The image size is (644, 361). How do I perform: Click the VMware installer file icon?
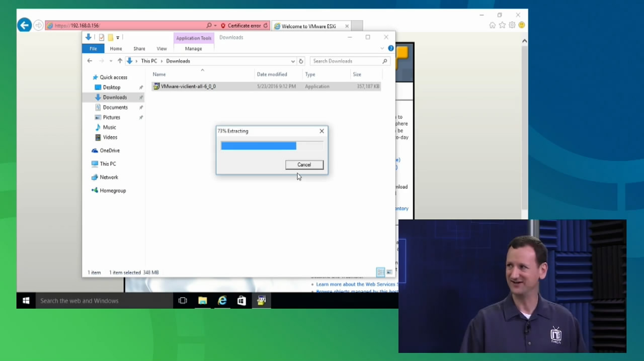(156, 86)
